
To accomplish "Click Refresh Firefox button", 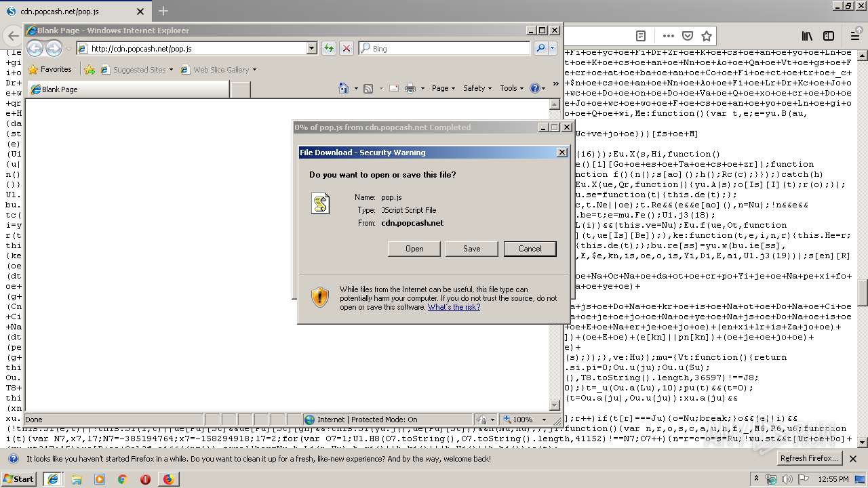I will pos(810,458).
